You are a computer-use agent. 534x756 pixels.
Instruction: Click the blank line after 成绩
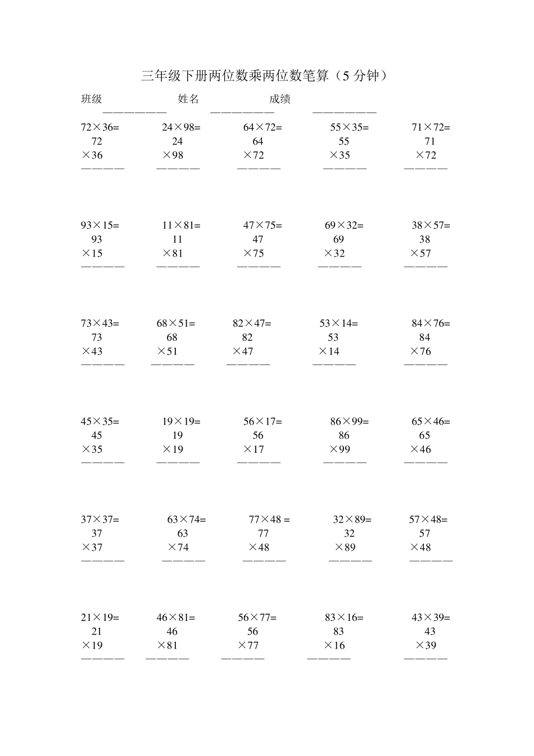coord(345,111)
